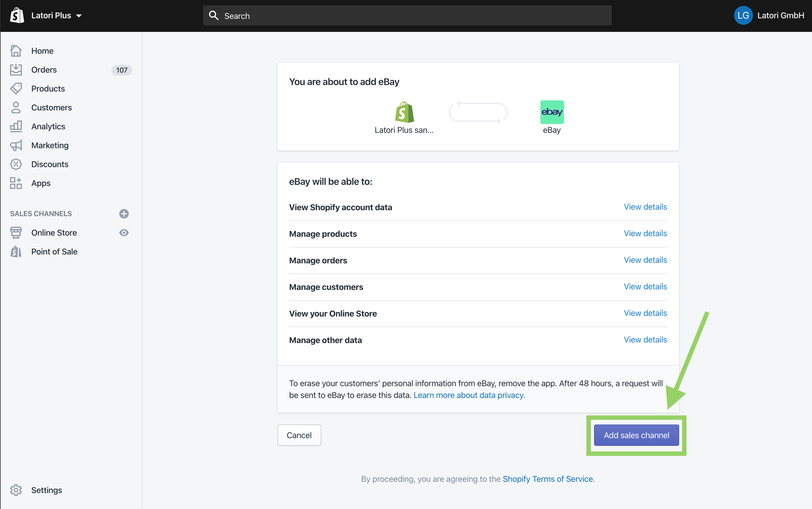The image size is (812, 509).
Task: Click Learn more about data privacy link
Action: (469, 395)
